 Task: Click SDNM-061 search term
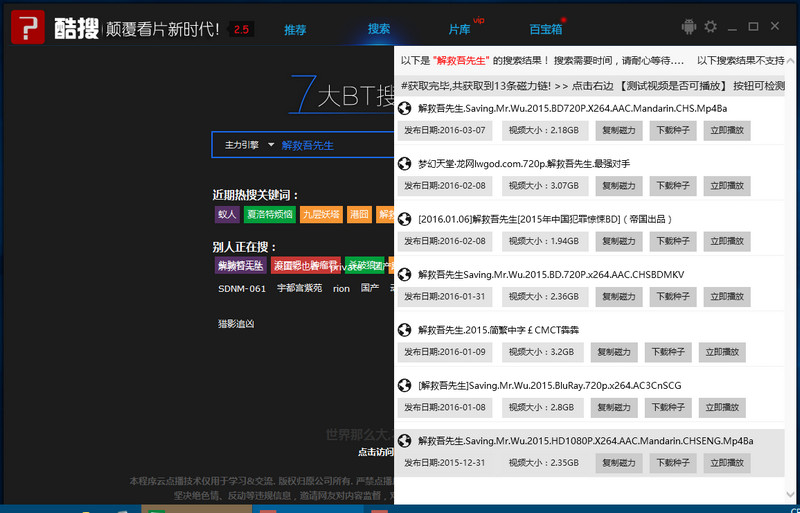[242, 289]
